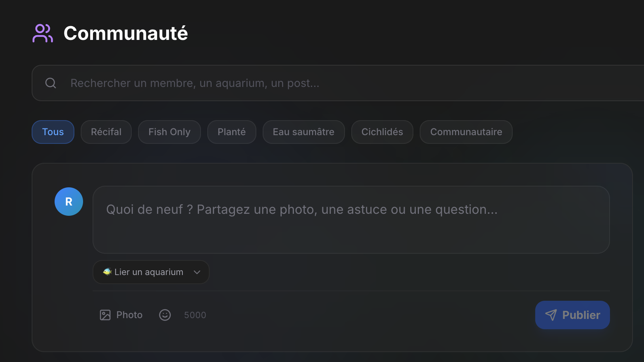The image size is (644, 362).
Task: Show Eau saumâtre posts
Action: (303, 132)
